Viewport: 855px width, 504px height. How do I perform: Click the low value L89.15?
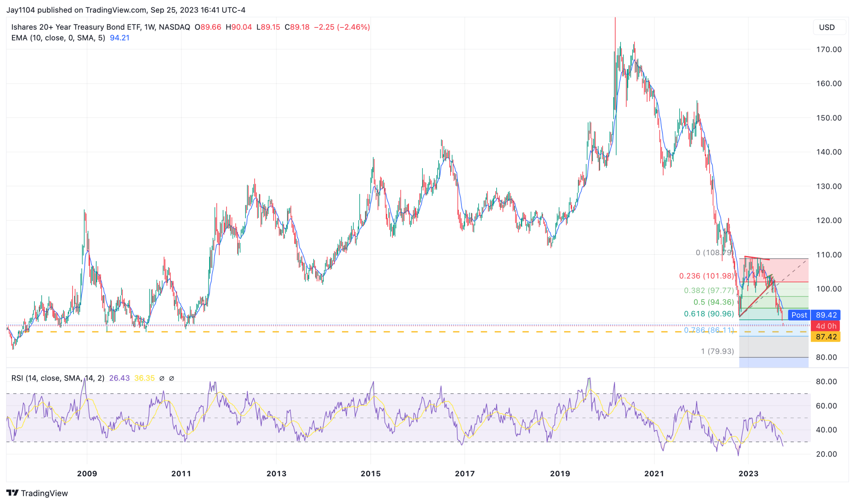(268, 27)
